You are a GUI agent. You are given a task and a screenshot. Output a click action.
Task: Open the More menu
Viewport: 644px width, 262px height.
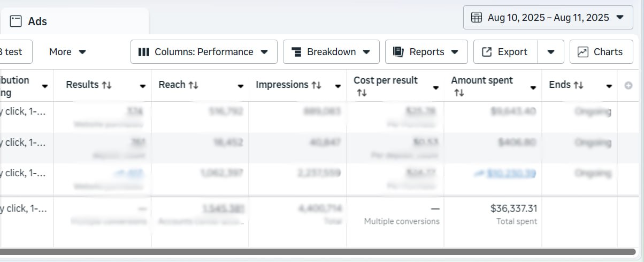click(67, 52)
